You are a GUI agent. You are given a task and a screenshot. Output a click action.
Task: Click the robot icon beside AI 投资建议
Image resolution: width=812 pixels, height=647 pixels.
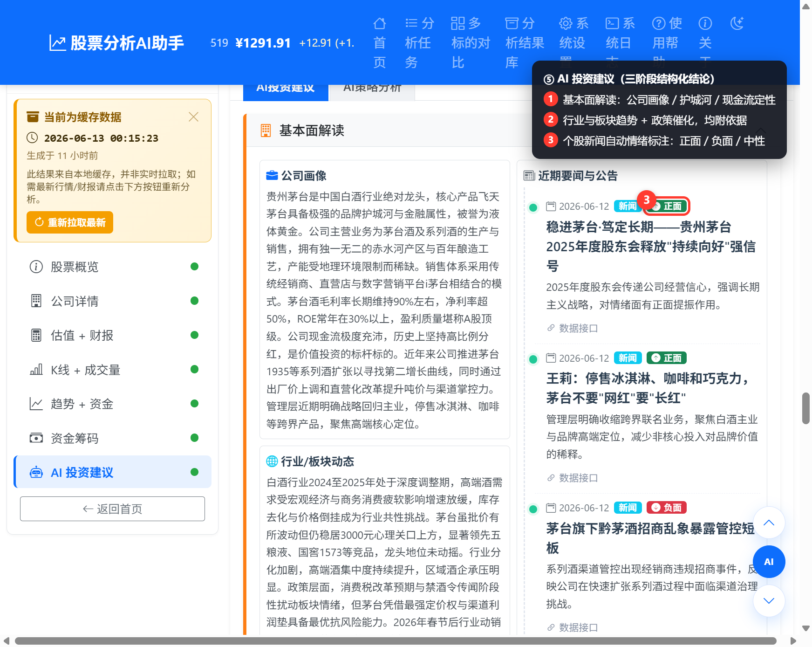[x=36, y=472]
